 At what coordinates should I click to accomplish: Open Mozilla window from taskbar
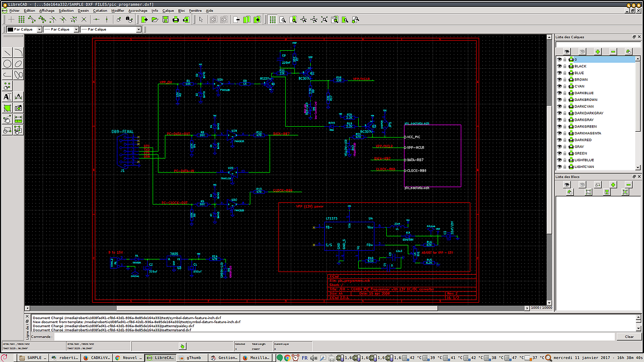point(256,357)
